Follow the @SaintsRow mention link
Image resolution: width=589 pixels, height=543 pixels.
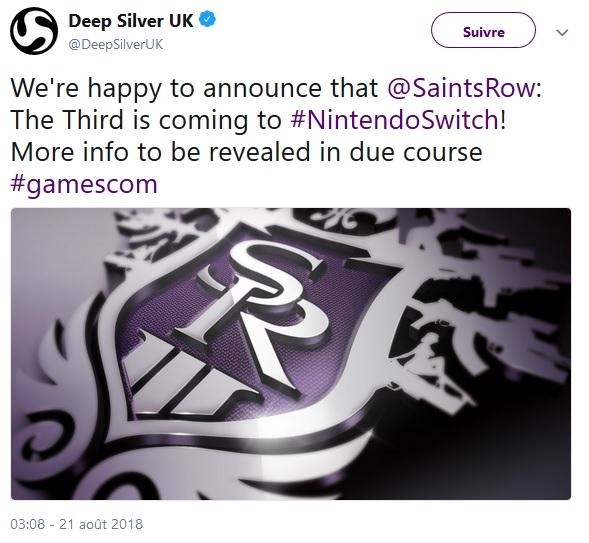click(462, 88)
